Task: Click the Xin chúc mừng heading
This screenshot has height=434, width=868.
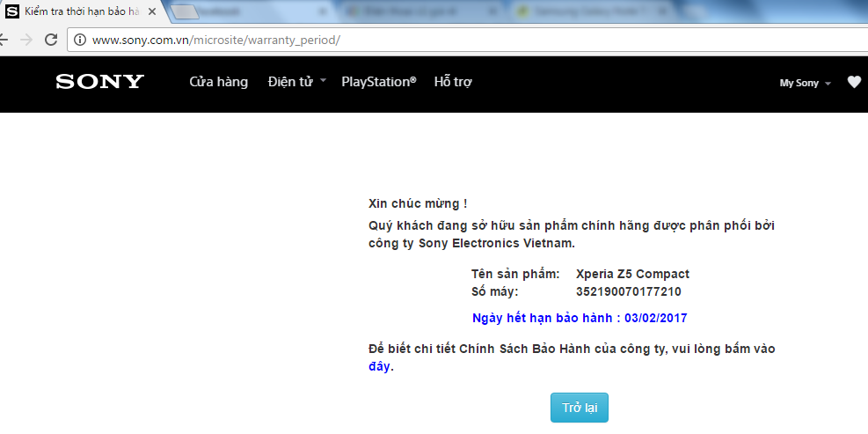Action: coord(418,203)
